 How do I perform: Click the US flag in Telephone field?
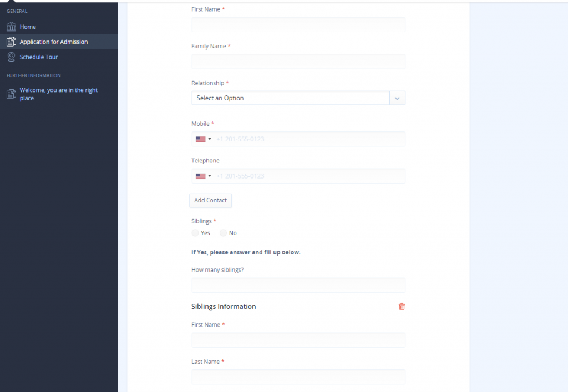point(200,176)
